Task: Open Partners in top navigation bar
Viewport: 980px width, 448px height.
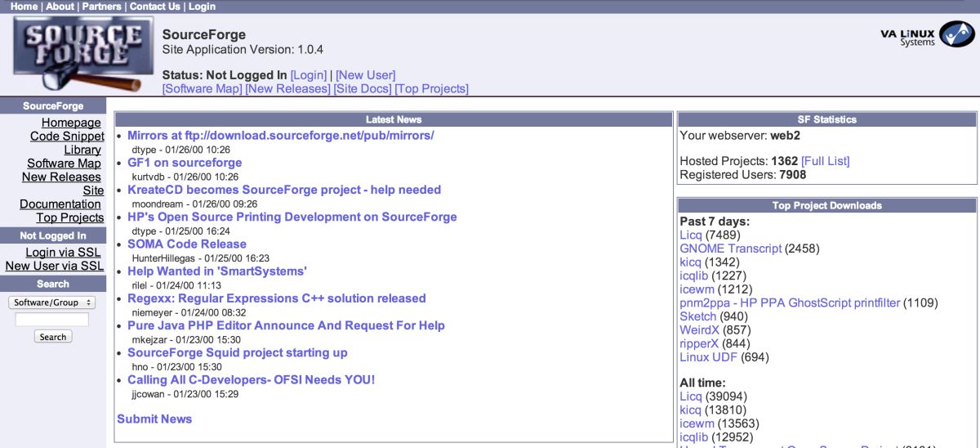Action: [x=101, y=7]
